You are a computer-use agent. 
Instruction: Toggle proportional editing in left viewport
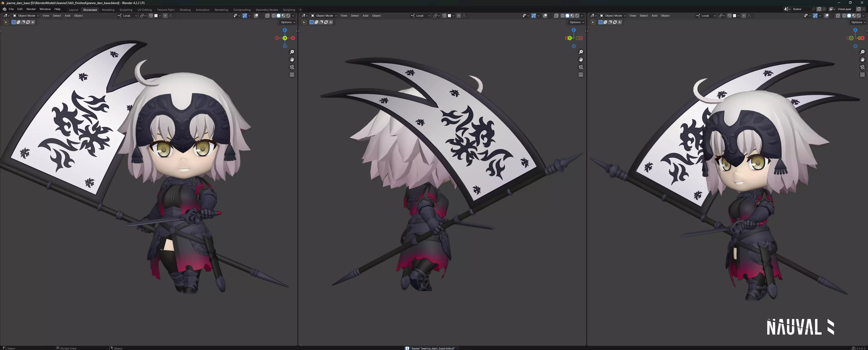165,16
